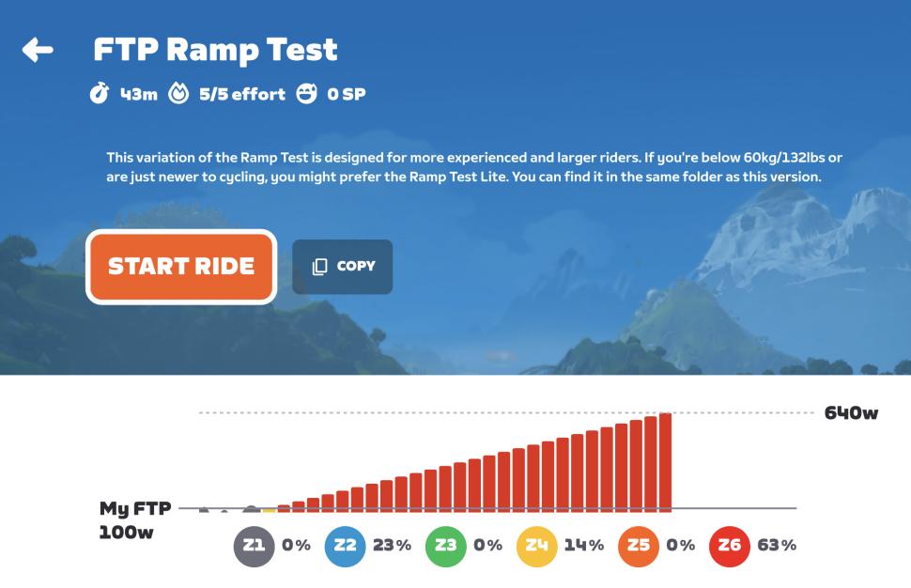Click the back arrow to exit workout details
The height and width of the screenshot is (588, 911).
[x=38, y=51]
